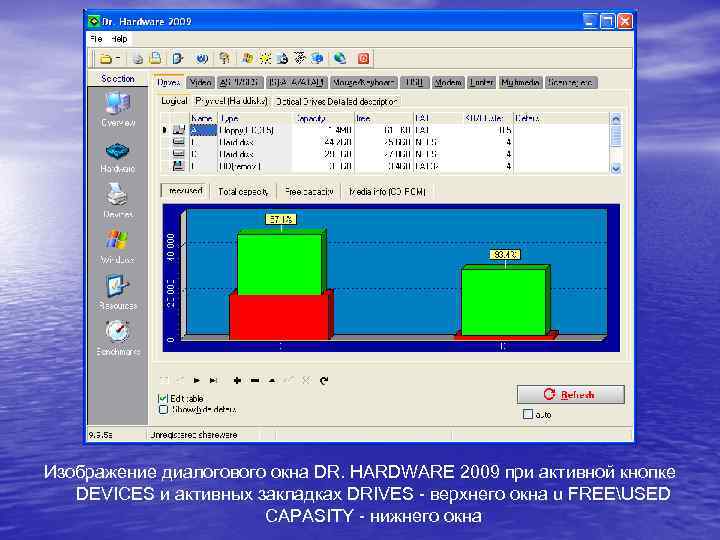Go to next record with the play arrow

[x=197, y=380]
